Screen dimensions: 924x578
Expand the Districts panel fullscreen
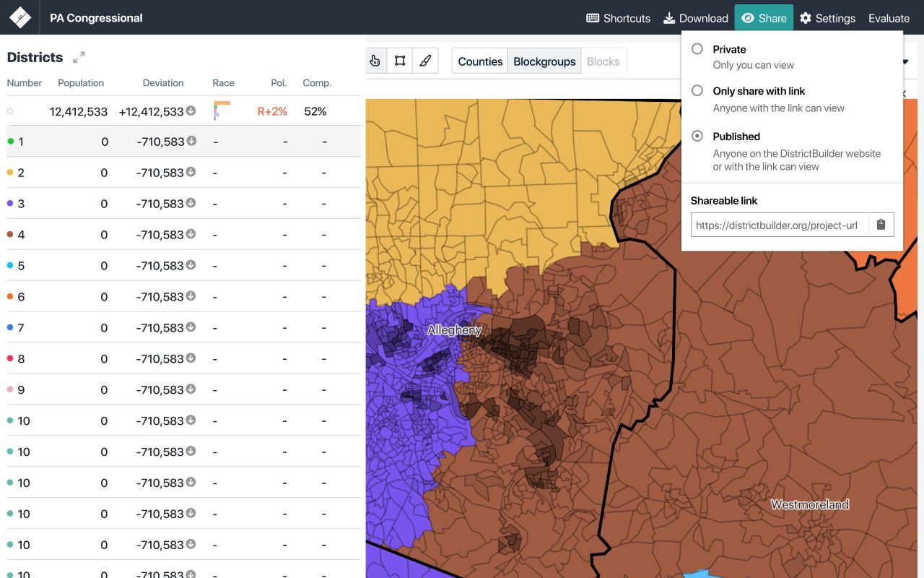tap(79, 56)
